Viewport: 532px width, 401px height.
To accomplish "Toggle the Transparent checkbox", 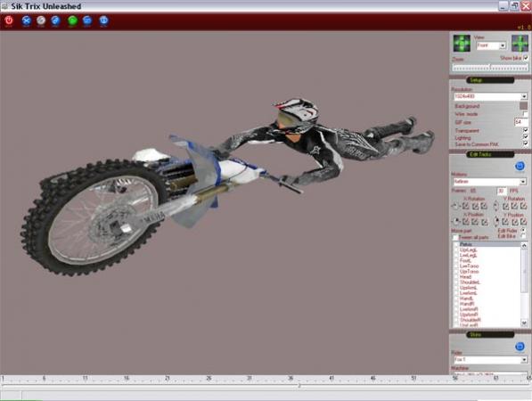I will [525, 130].
